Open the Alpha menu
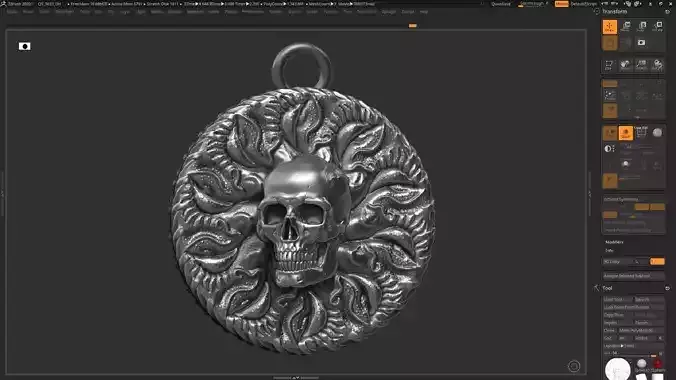 tap(12, 12)
